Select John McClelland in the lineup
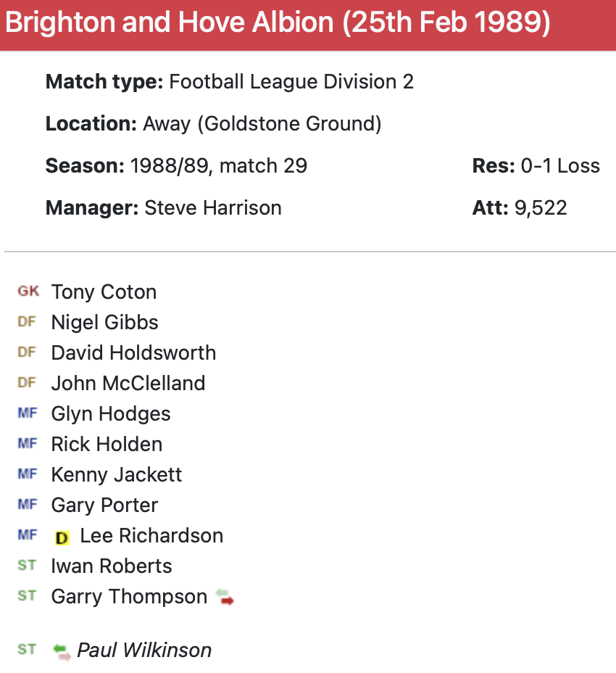The image size is (616, 673). click(128, 384)
